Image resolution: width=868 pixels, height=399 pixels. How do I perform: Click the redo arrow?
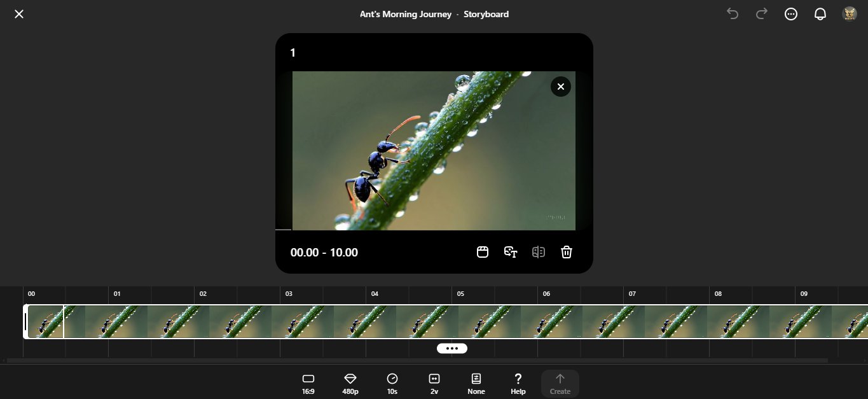[x=761, y=14]
